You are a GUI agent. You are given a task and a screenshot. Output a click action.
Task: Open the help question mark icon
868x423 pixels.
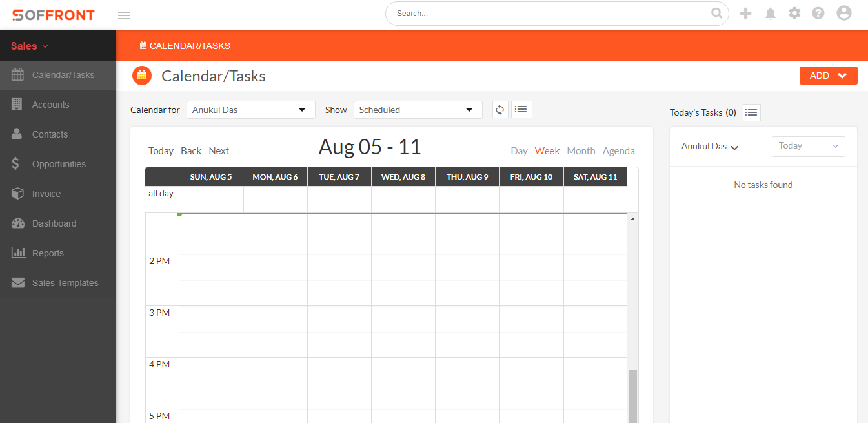818,13
